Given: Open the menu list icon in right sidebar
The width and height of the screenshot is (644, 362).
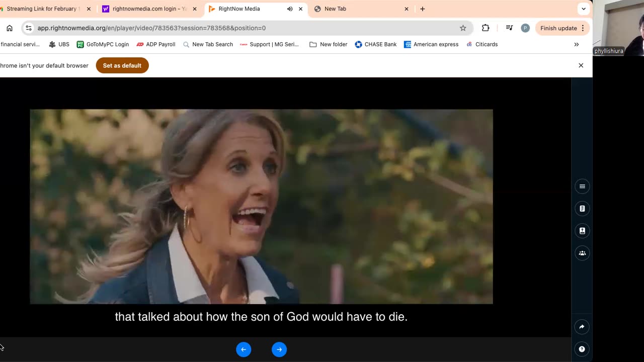Looking at the screenshot, I should [582, 187].
